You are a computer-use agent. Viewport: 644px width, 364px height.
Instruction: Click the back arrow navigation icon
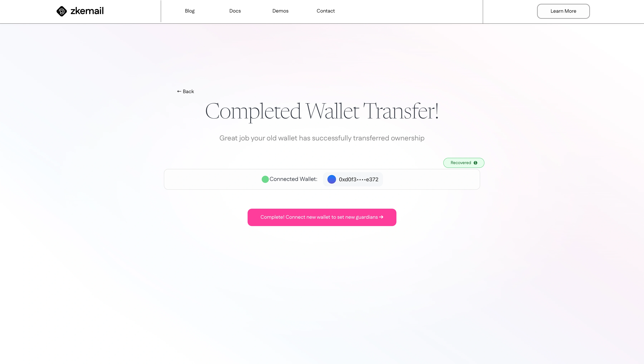tap(179, 91)
